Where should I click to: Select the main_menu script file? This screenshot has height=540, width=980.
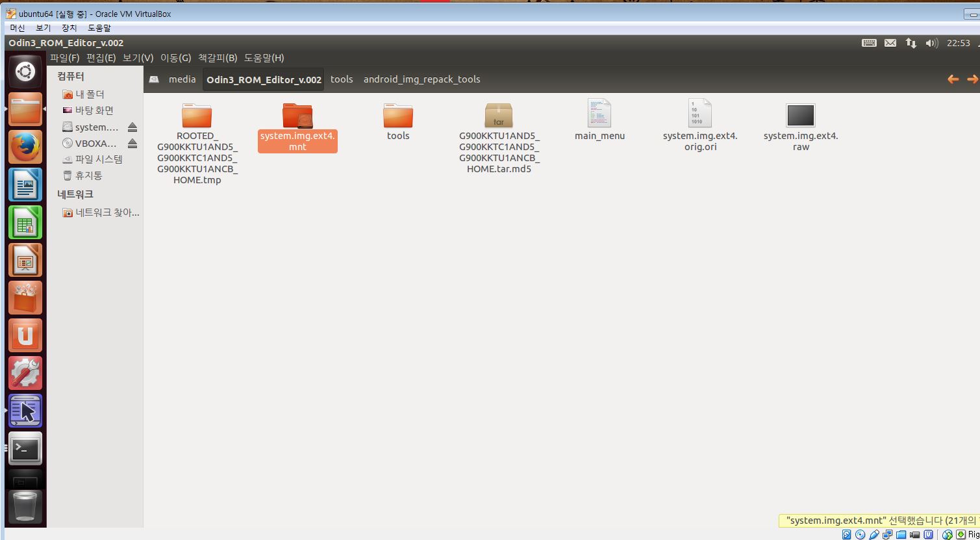599,114
